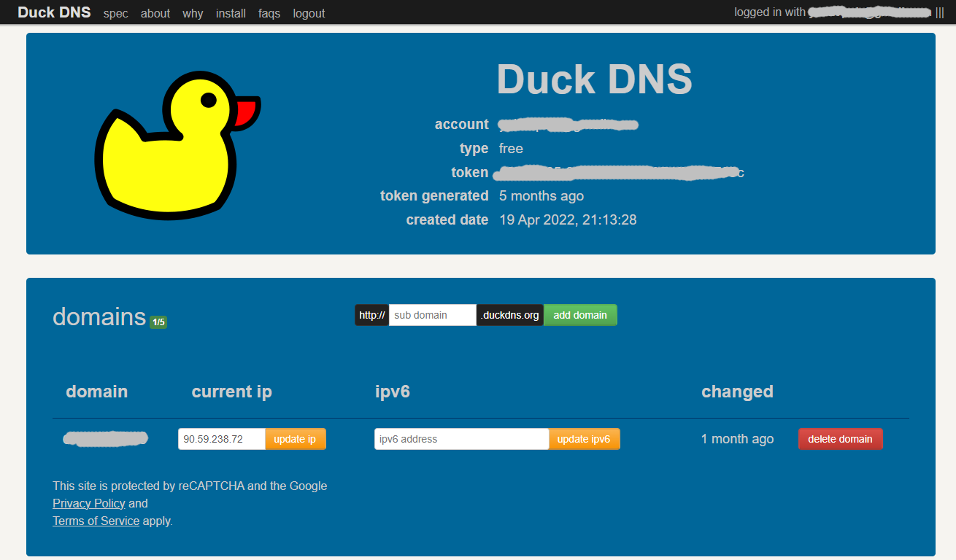Click the update ipv6 button
This screenshot has width=956, height=560.
[x=584, y=439]
